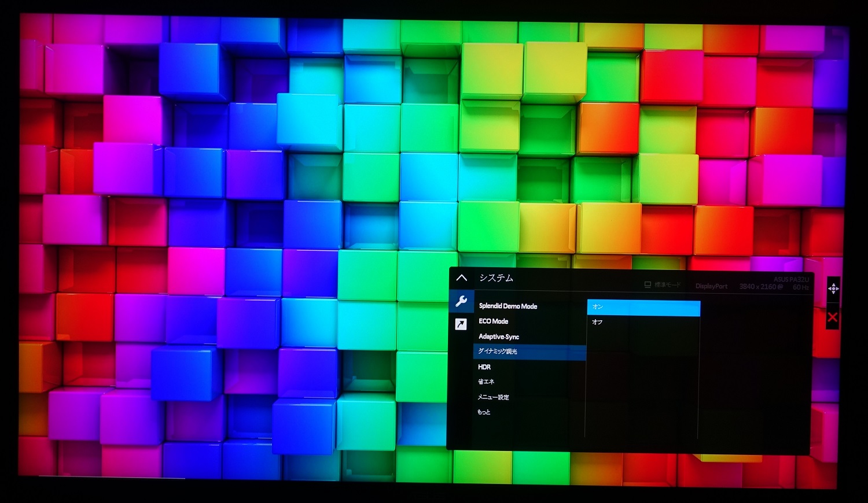Click the up chevron above the sidebar
868x503 pixels.
461,278
